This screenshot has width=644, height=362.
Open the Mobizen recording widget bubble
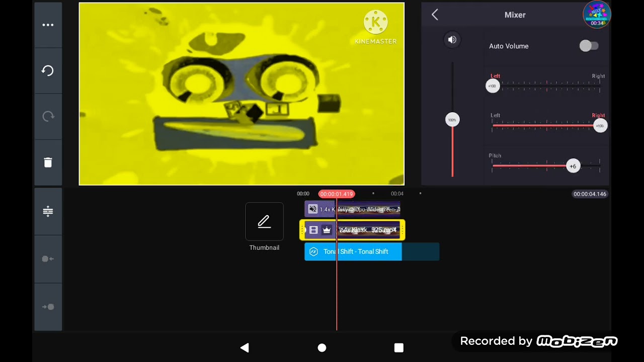click(597, 15)
